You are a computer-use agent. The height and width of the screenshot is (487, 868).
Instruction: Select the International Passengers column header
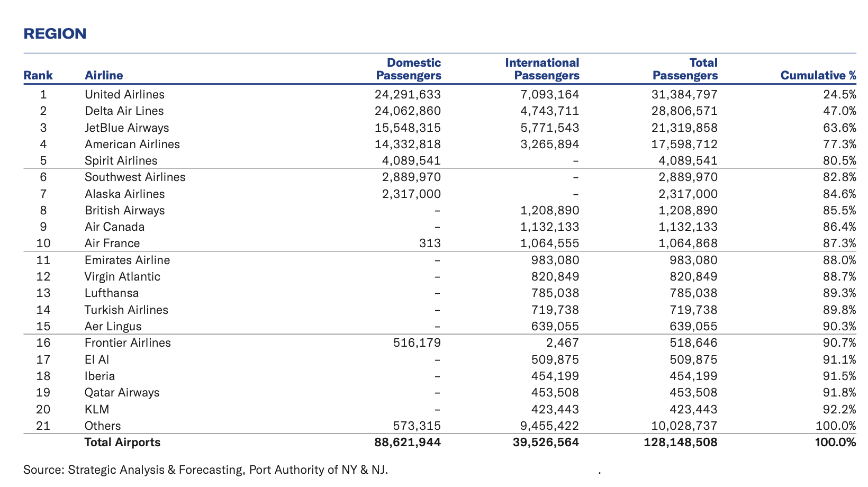[x=542, y=69]
